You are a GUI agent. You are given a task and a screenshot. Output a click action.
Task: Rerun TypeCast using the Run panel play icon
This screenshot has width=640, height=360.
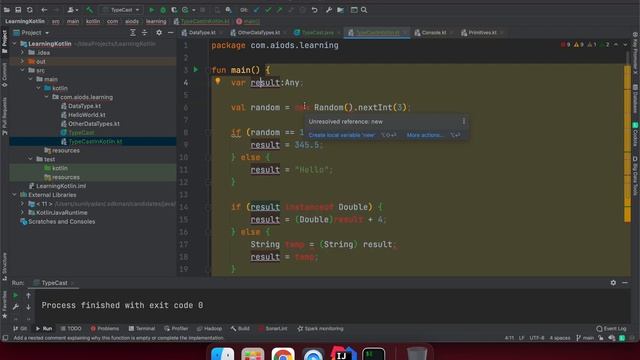[x=16, y=295]
